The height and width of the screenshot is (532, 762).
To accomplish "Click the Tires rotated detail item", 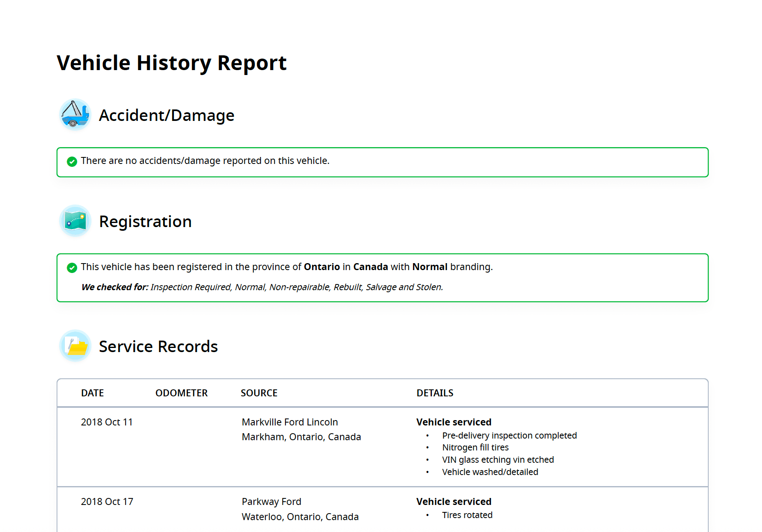I will coord(467,515).
